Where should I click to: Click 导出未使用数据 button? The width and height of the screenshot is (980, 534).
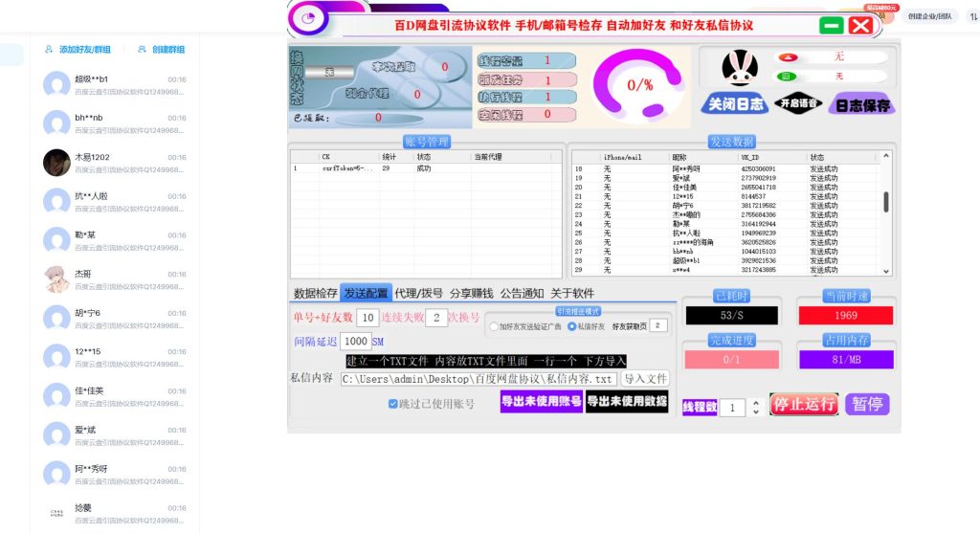pos(627,401)
